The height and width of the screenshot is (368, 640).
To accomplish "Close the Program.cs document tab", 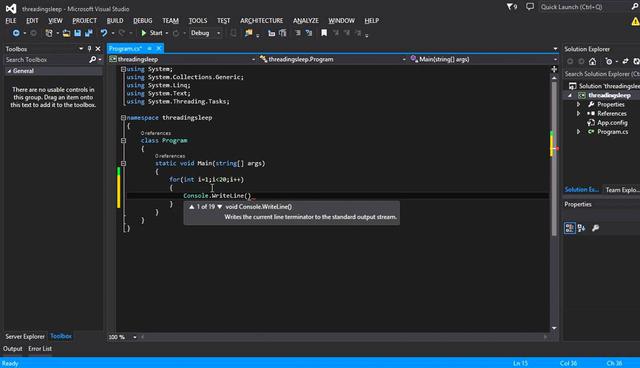I will coord(159,49).
